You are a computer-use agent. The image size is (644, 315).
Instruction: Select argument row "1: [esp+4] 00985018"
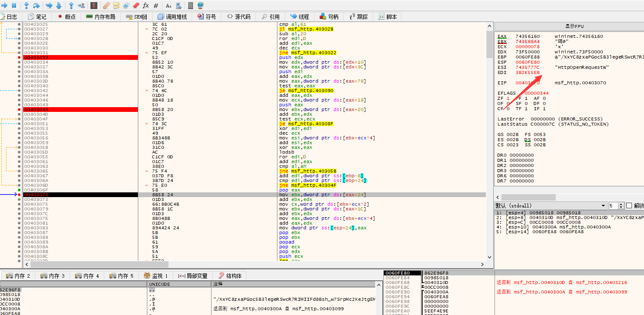point(569,213)
